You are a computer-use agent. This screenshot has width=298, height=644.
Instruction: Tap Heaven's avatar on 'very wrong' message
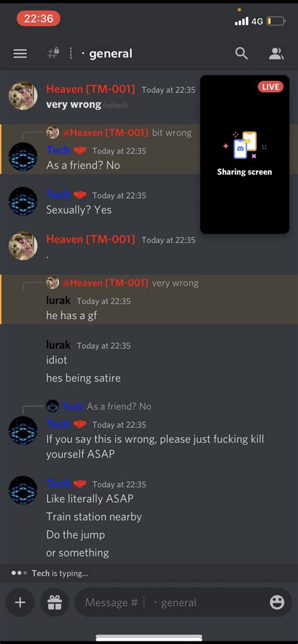23,96
